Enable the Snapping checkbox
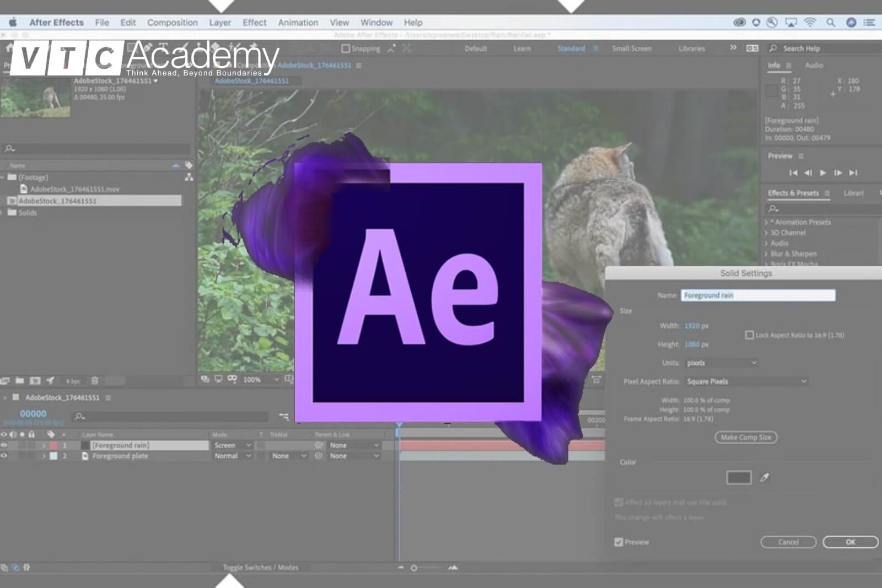Viewport: 882px width, 588px height. (x=345, y=48)
